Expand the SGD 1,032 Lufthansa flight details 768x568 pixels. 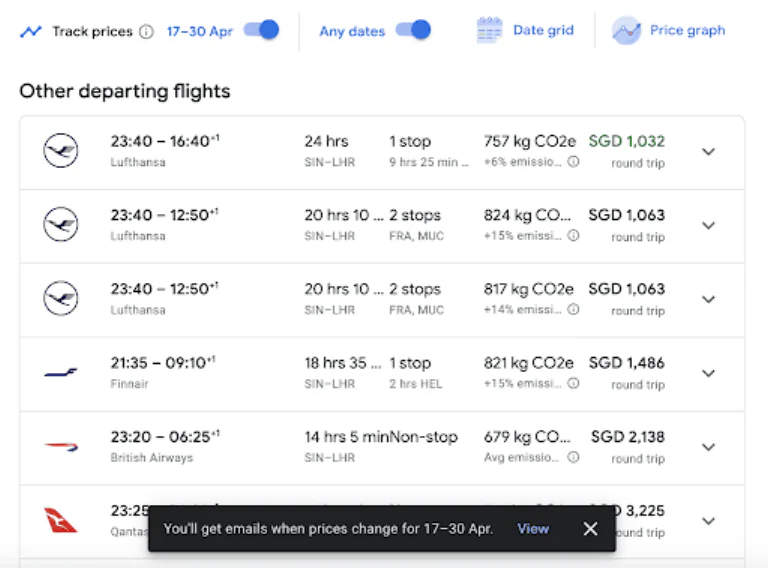click(x=708, y=152)
